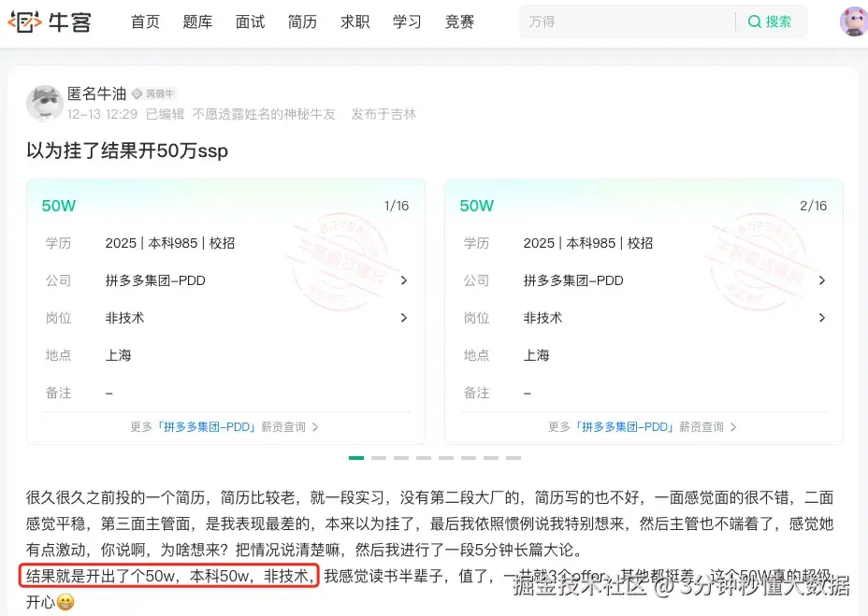Click the 发布于吉林 location text

click(x=383, y=114)
